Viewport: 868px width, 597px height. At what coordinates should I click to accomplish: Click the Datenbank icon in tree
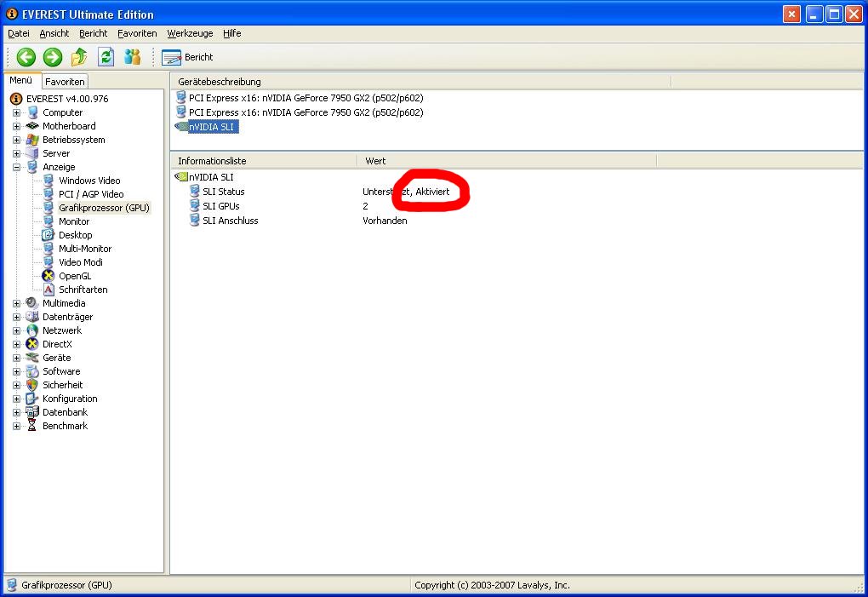click(32, 412)
